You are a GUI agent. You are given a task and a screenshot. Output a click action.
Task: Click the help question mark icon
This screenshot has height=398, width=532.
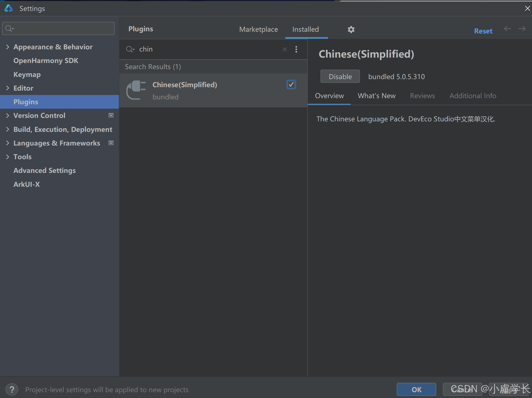tap(12, 389)
